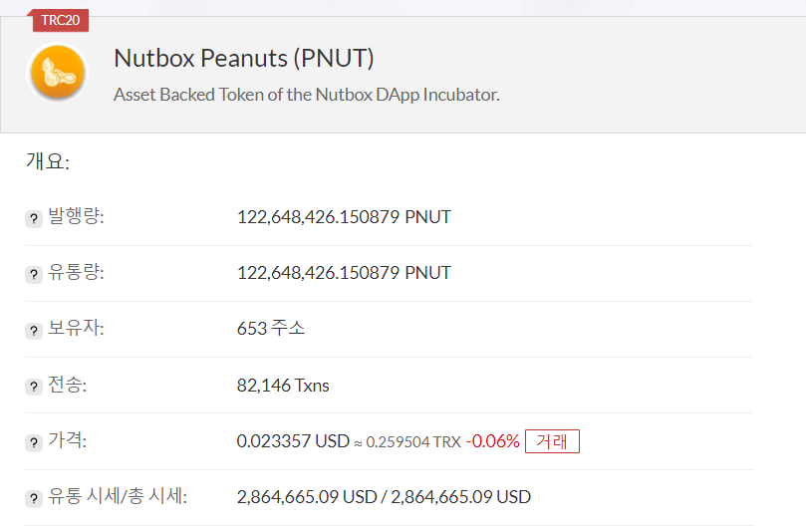The image size is (806, 532).
Task: Click the -0.06% price change value
Action: (492, 441)
